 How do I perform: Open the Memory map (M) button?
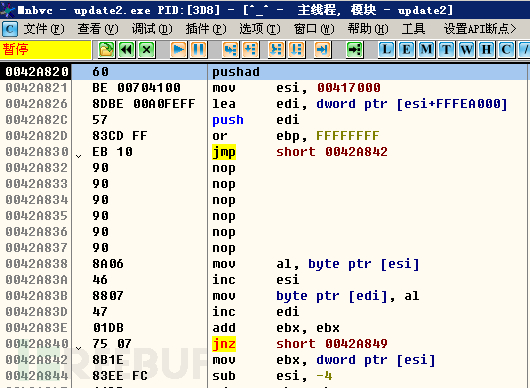point(426,50)
